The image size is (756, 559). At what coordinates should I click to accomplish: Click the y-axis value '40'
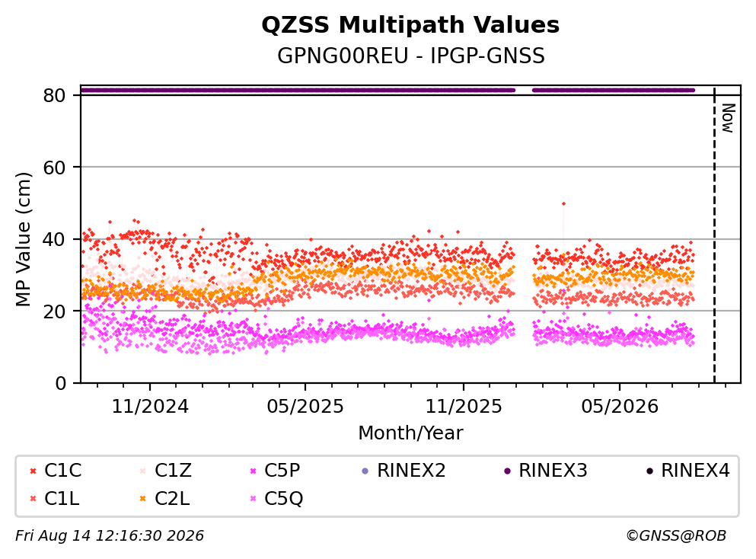click(x=55, y=239)
